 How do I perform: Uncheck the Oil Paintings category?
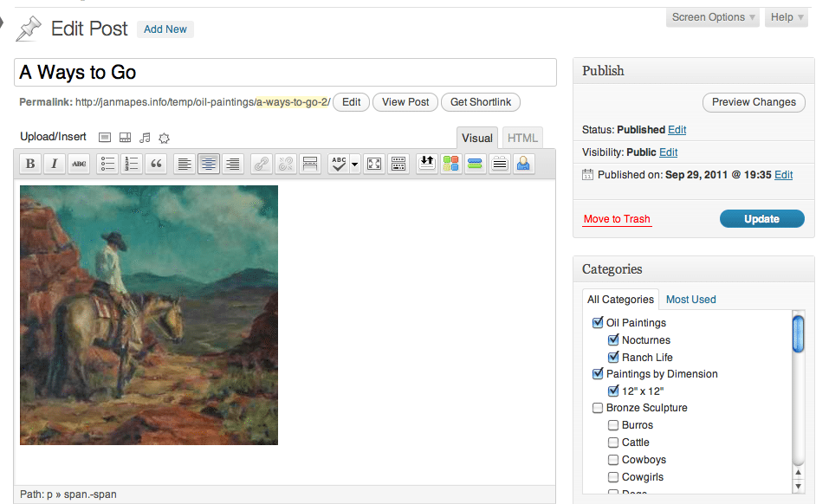pyautogui.click(x=598, y=322)
